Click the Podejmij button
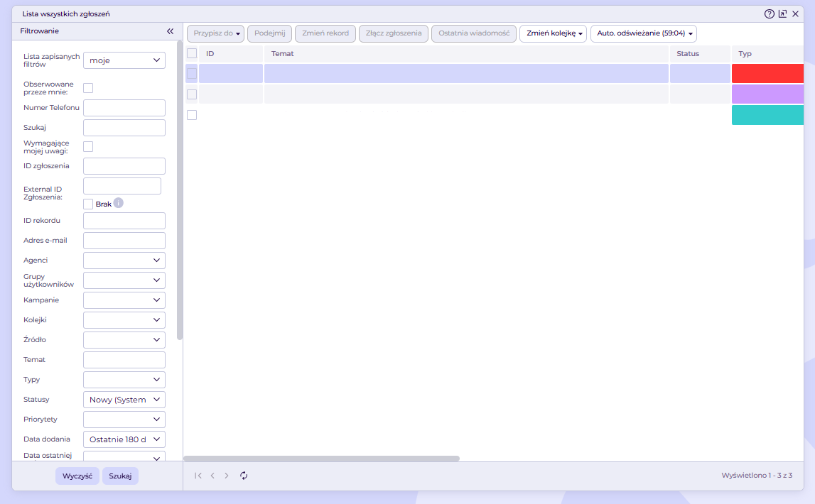Image resolution: width=815 pixels, height=504 pixels. coord(270,33)
